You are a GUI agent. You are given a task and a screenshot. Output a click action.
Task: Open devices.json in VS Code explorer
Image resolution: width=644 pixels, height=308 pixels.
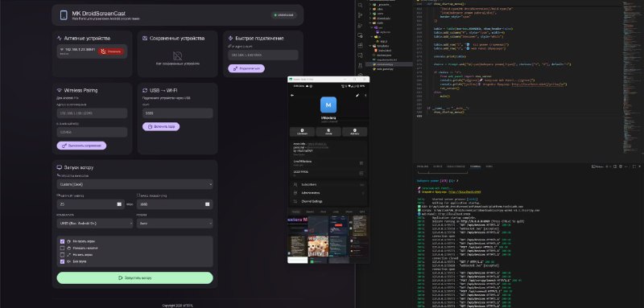point(384,55)
